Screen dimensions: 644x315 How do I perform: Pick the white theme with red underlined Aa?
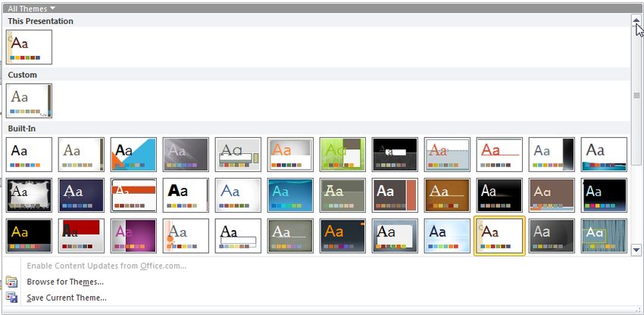click(x=499, y=154)
